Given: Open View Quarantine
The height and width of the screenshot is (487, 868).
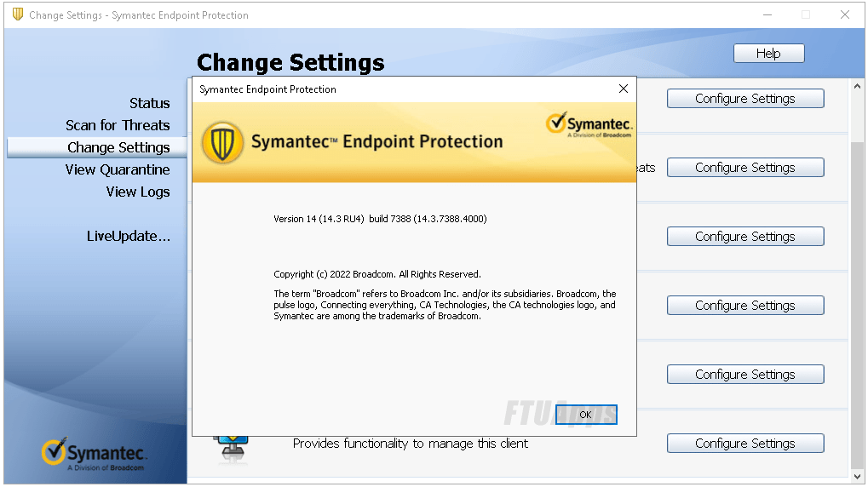Looking at the screenshot, I should (118, 169).
